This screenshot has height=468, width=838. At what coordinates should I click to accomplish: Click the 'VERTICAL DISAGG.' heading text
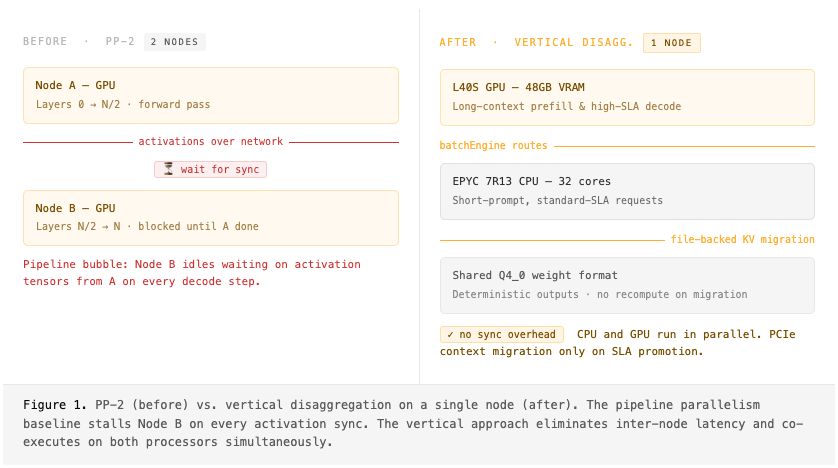573,42
